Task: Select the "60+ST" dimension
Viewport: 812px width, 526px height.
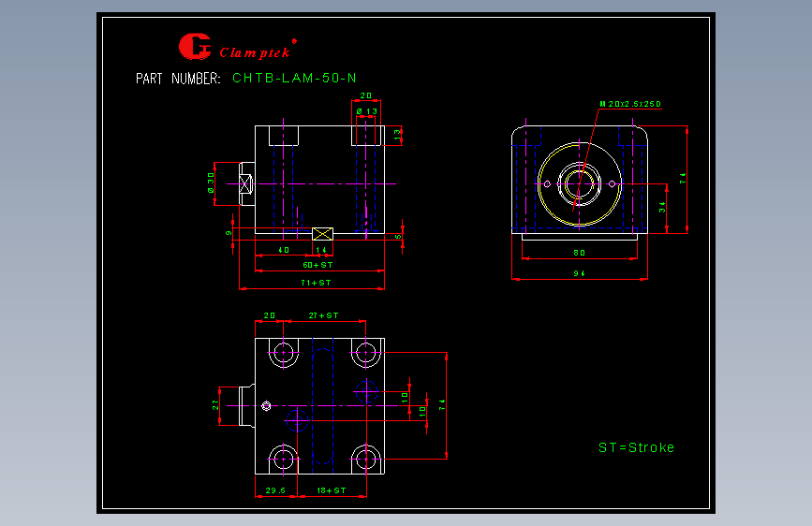Action: click(318, 265)
